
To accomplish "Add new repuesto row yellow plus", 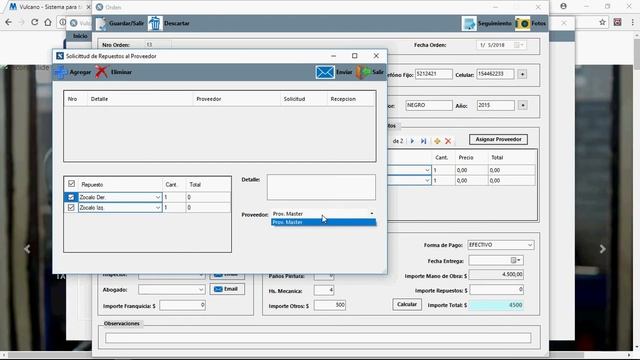I will pos(437,141).
